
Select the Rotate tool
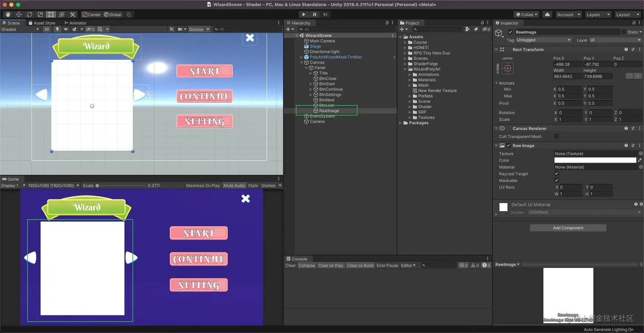pos(29,14)
